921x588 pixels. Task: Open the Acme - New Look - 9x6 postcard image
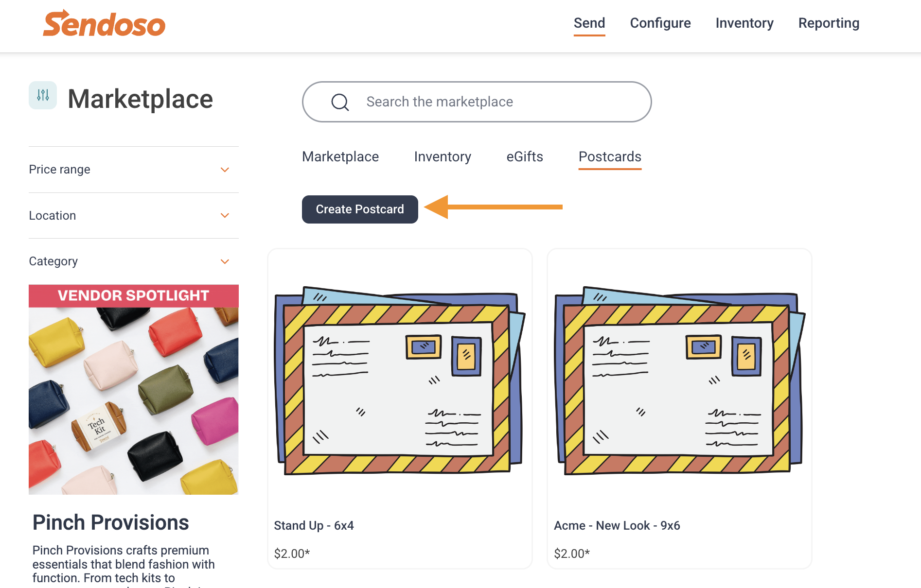coord(680,380)
